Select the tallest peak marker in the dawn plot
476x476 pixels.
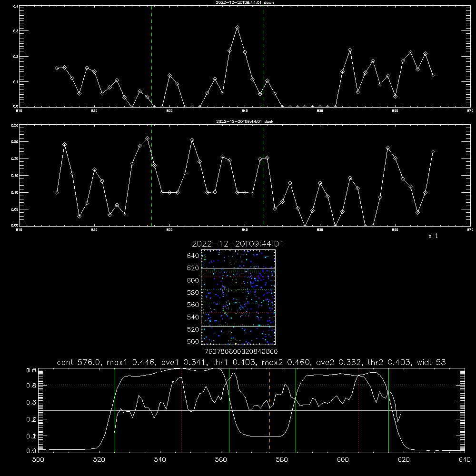click(238, 28)
